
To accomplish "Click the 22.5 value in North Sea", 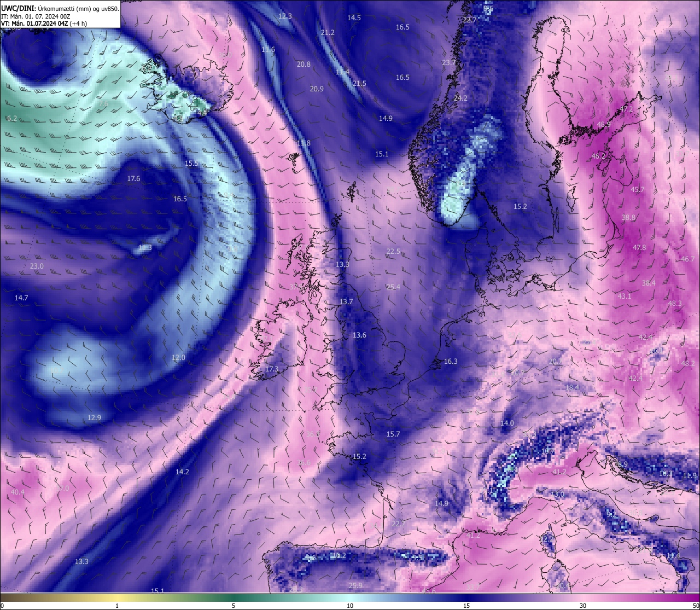I will pyautogui.click(x=393, y=252).
